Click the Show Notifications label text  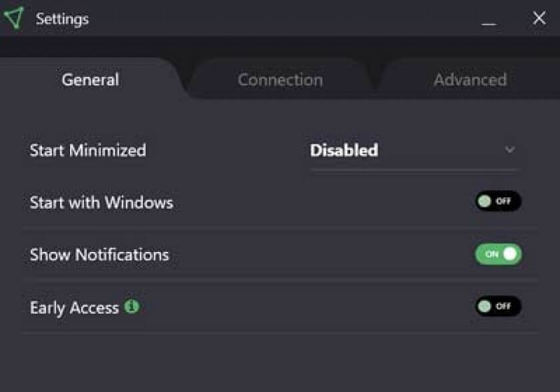[99, 255]
